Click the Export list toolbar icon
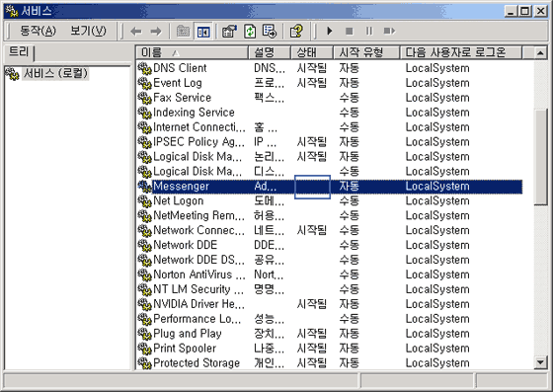Screen dimensions: 553x392 point(270,32)
